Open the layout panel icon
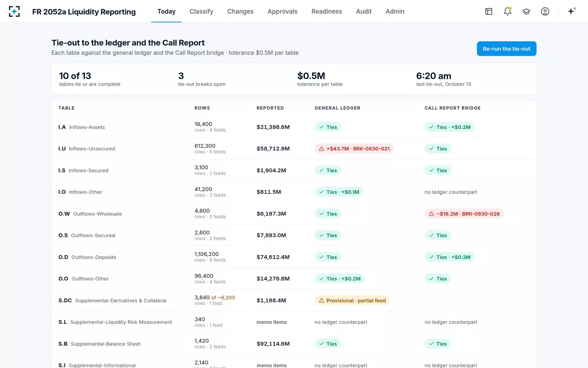 click(x=489, y=11)
